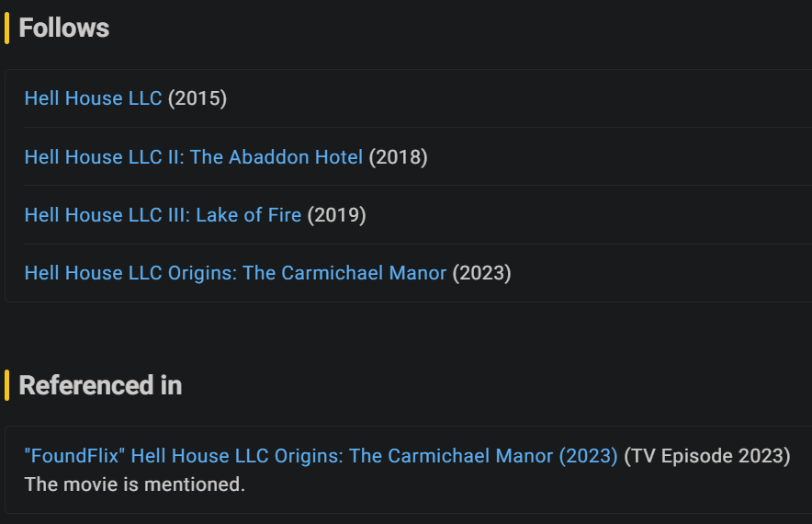812x524 pixels.
Task: Click empty space right of Carmichael Manor (2023) row
Action: 661,273
